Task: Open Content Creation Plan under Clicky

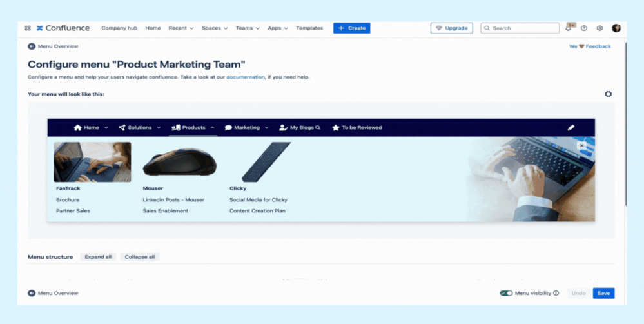Action: pyautogui.click(x=257, y=210)
